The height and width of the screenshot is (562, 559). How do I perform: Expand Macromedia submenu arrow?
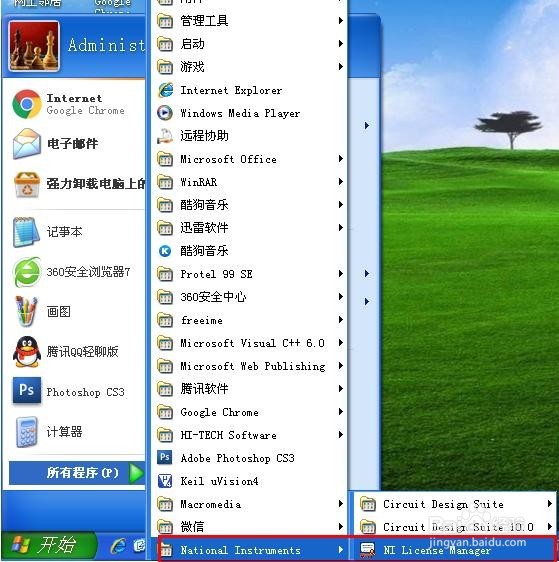coord(341,504)
